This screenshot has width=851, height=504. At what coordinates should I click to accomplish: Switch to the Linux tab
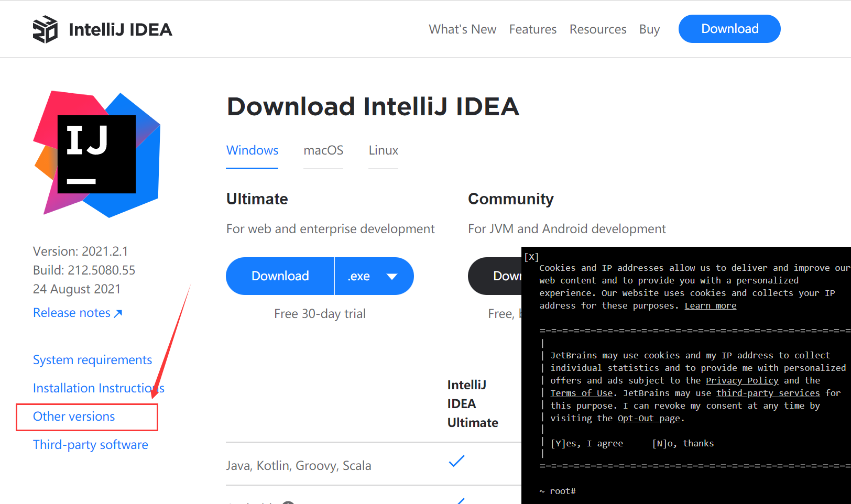[x=383, y=150]
